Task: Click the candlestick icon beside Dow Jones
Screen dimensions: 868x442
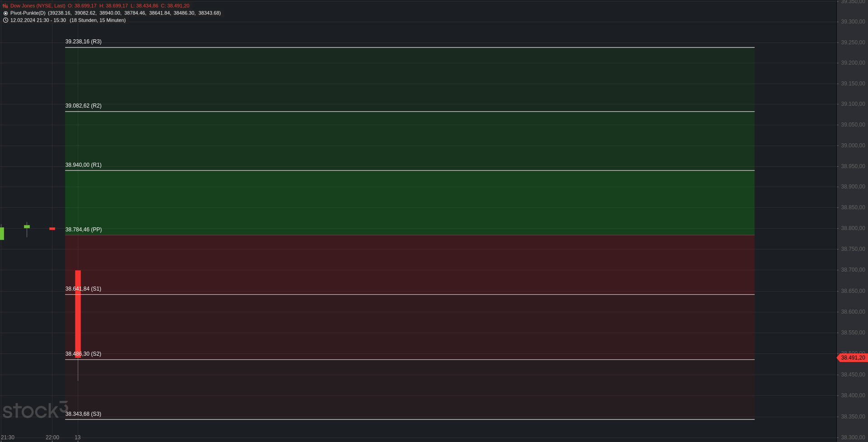Action: (x=5, y=6)
